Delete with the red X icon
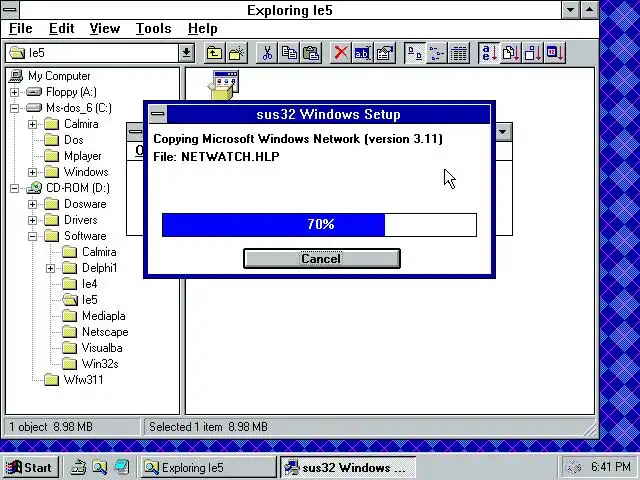Image resolution: width=640 pixels, height=480 pixels. click(x=341, y=53)
